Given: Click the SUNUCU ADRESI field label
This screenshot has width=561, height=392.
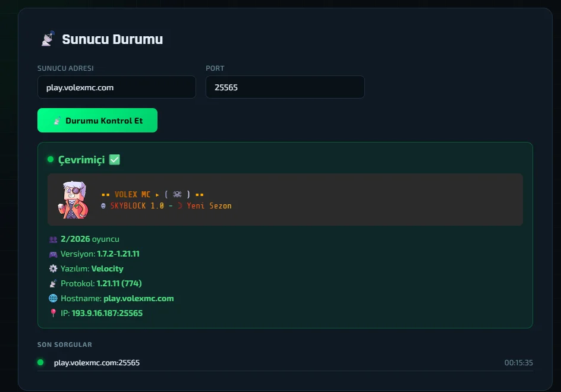Looking at the screenshot, I should [x=65, y=68].
